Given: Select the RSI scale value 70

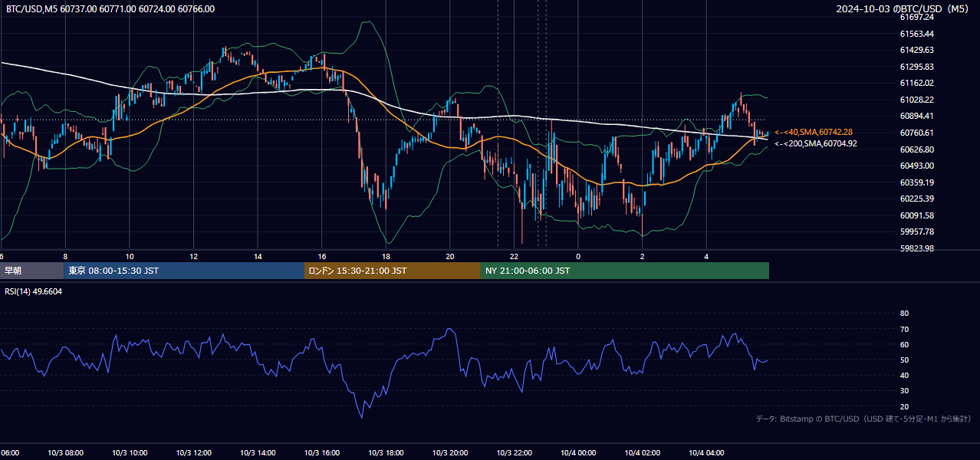Looking at the screenshot, I should point(904,329).
